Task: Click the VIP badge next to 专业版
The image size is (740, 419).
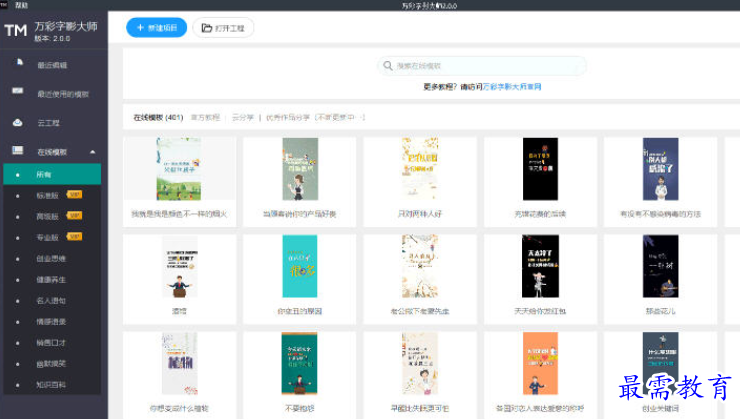Action: (75, 236)
